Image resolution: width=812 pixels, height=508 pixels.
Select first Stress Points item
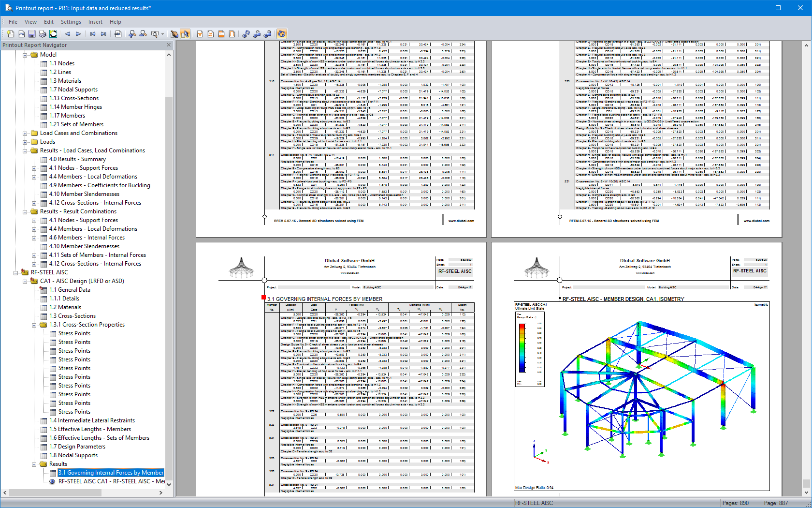[74, 333]
